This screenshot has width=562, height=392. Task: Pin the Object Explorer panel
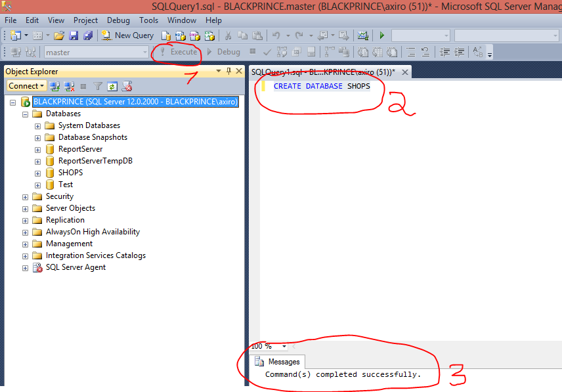[x=228, y=71]
